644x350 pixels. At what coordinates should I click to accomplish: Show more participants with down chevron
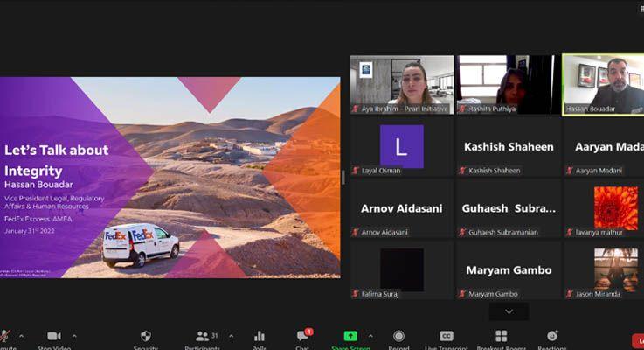(x=509, y=311)
